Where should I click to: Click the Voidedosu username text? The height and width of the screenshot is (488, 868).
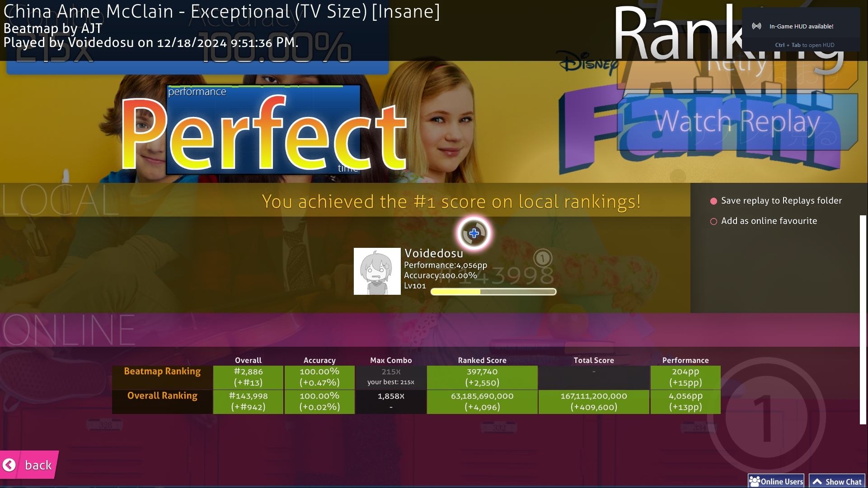434,253
